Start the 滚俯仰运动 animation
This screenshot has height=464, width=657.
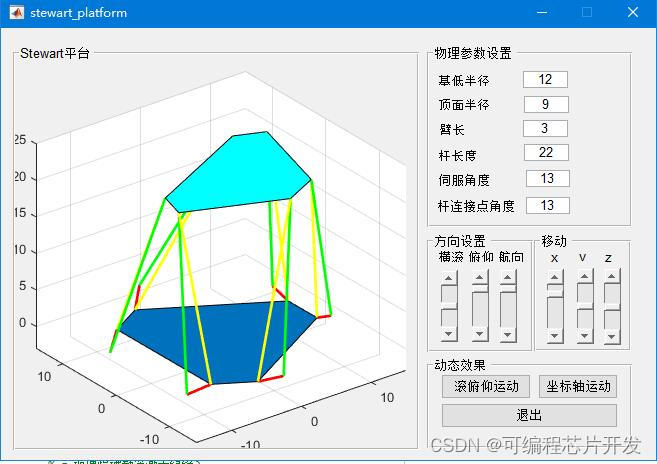[x=486, y=386]
